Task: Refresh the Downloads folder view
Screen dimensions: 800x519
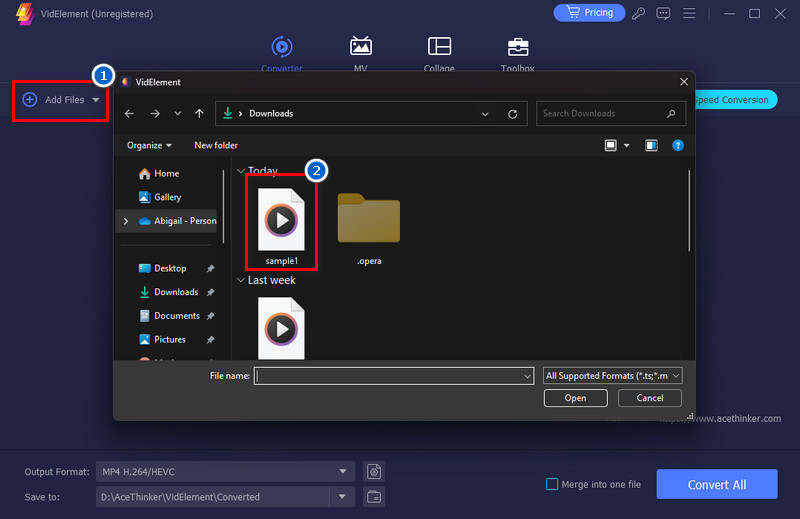Action: pyautogui.click(x=513, y=114)
